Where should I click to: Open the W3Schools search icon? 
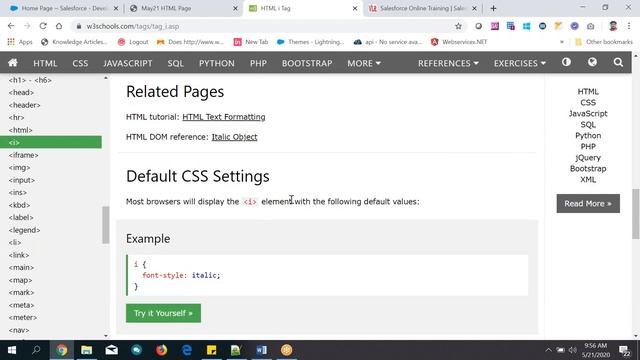point(618,62)
